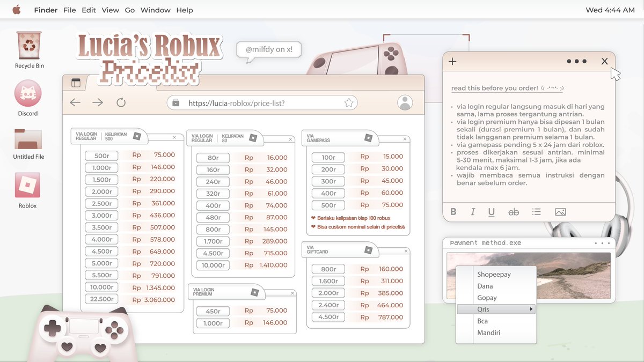Toggle strikethrough formatting in the note
This screenshot has height=362, width=644.
pos(514,212)
